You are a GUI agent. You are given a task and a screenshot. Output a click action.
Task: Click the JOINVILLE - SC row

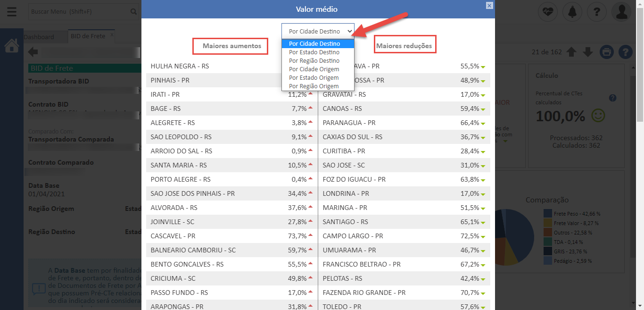pyautogui.click(x=232, y=222)
